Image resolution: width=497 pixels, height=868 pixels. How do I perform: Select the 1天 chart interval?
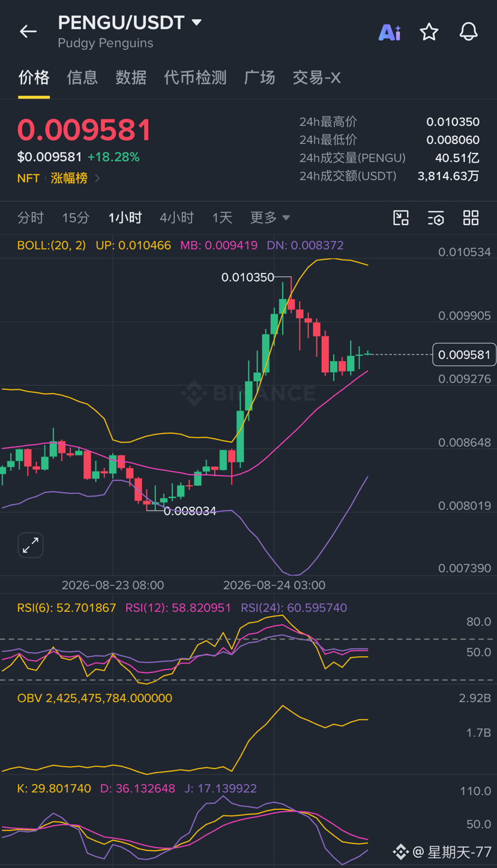pos(222,217)
